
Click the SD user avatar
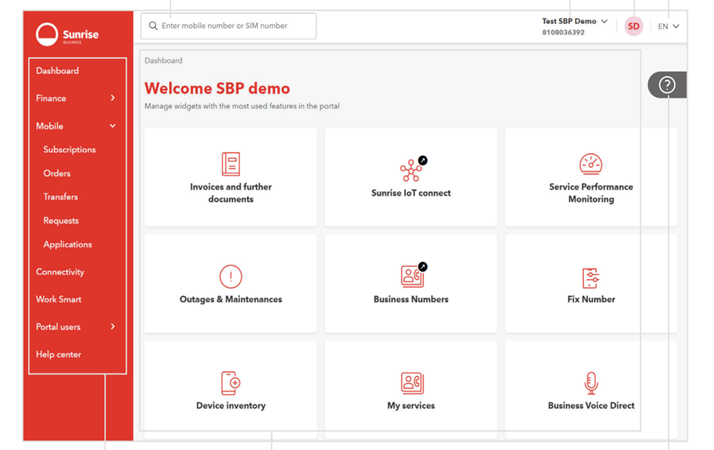click(x=633, y=26)
